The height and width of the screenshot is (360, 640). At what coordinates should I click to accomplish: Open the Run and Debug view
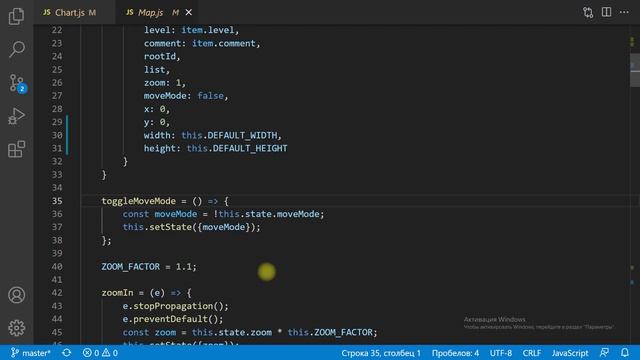[16, 116]
